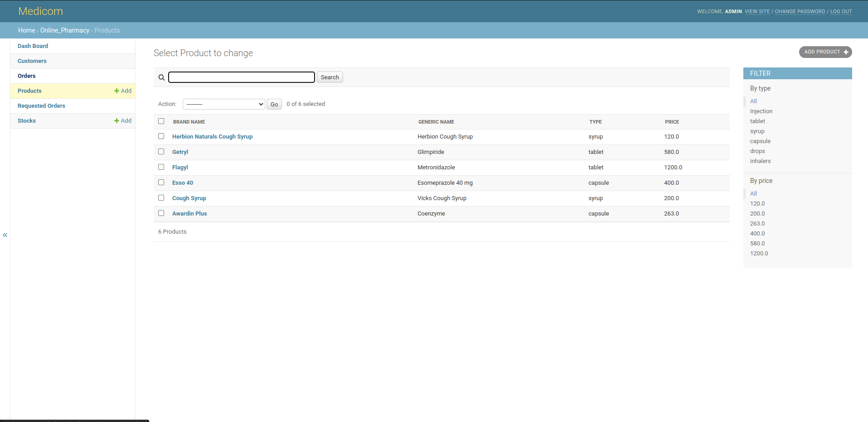This screenshot has width=868, height=422.
Task: Click the 6 Products count text
Action: 172,232
